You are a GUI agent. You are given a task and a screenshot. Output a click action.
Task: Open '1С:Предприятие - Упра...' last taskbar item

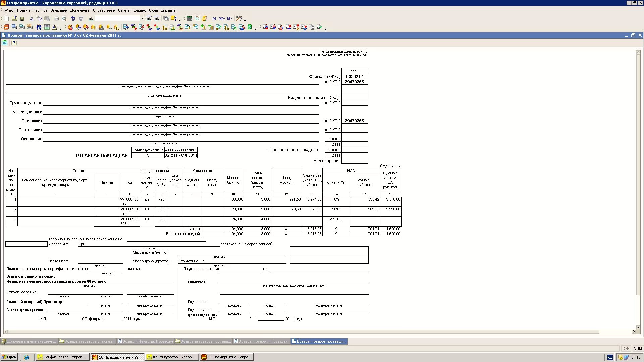[x=227, y=357]
